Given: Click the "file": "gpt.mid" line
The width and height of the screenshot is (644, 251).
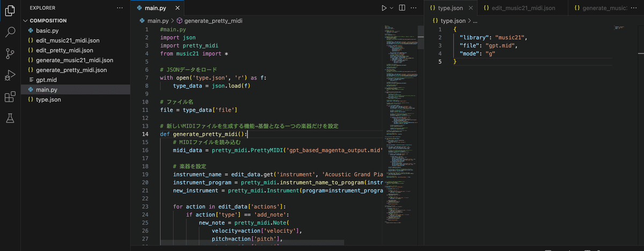Looking at the screenshot, I should point(488,46).
